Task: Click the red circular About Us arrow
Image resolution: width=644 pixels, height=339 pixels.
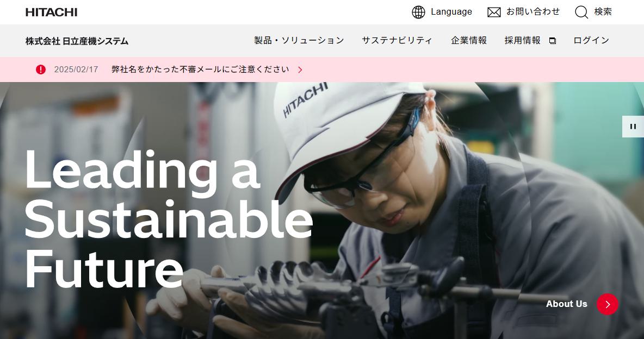Action: coord(608,304)
